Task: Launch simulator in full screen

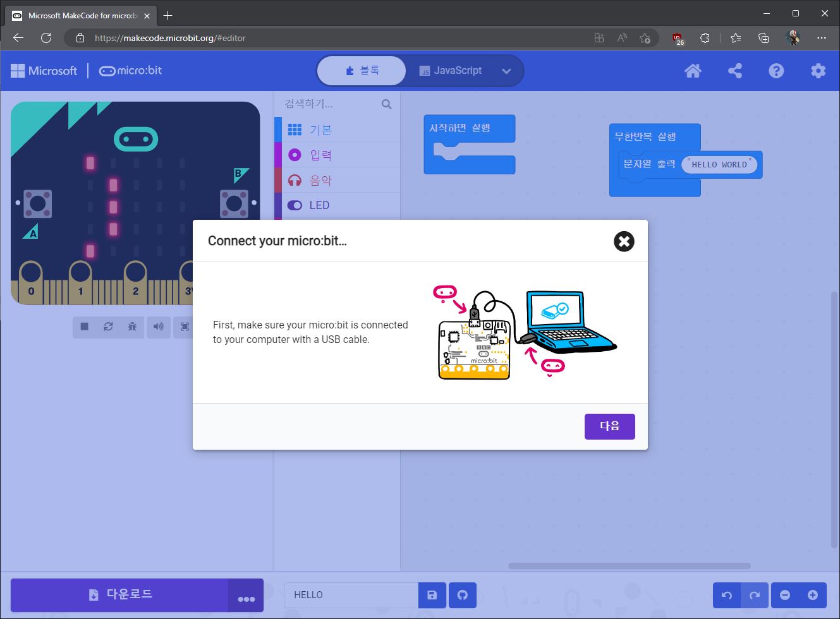Action: click(185, 327)
